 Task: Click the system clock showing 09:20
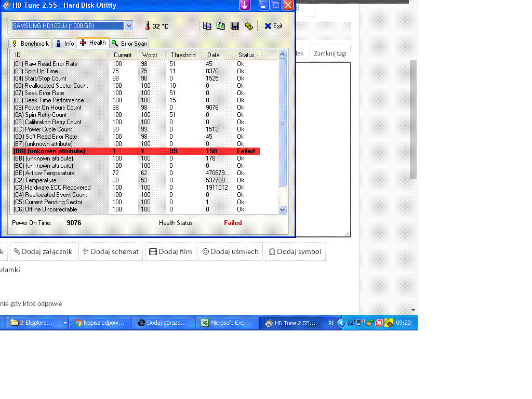click(x=403, y=323)
